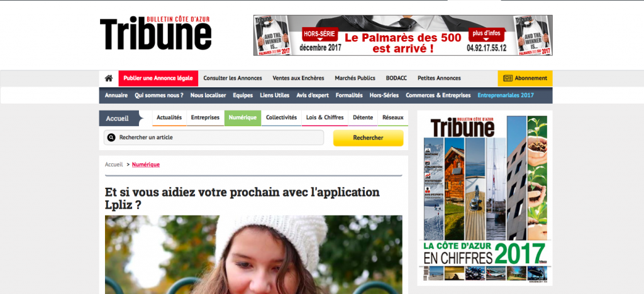Click the Accueil breadcrumb link
644x294 pixels.
(x=114, y=165)
